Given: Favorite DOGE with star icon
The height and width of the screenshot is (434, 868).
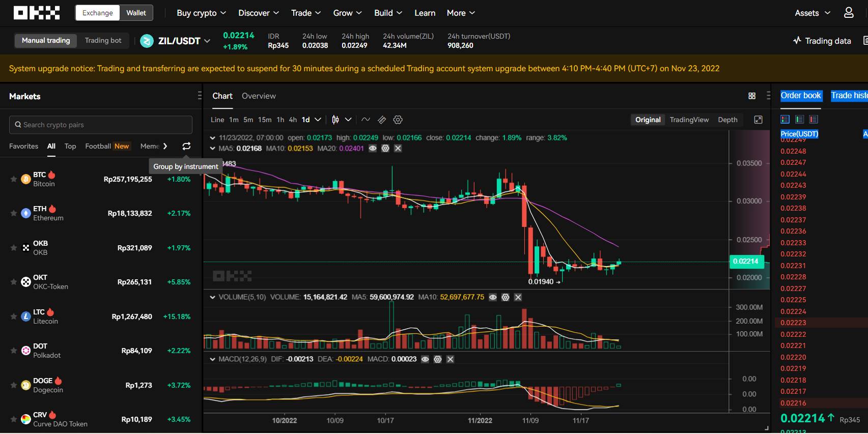Looking at the screenshot, I should tap(14, 385).
